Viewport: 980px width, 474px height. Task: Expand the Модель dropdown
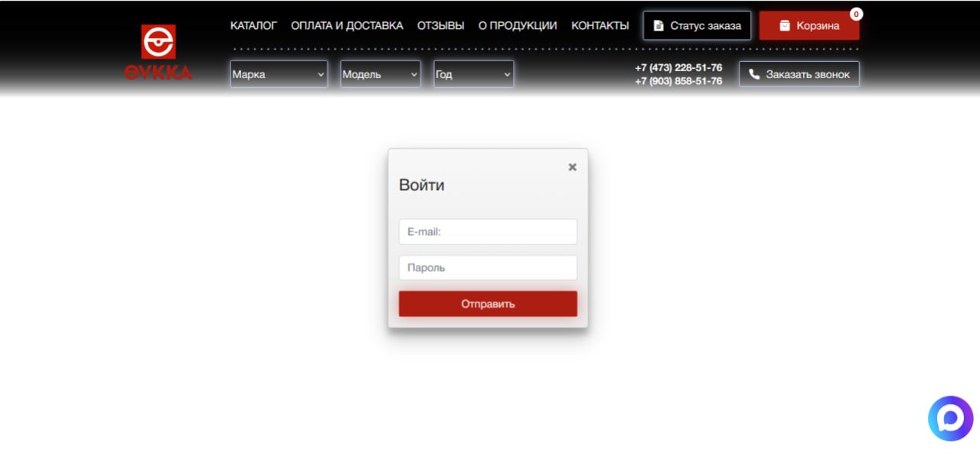click(381, 74)
